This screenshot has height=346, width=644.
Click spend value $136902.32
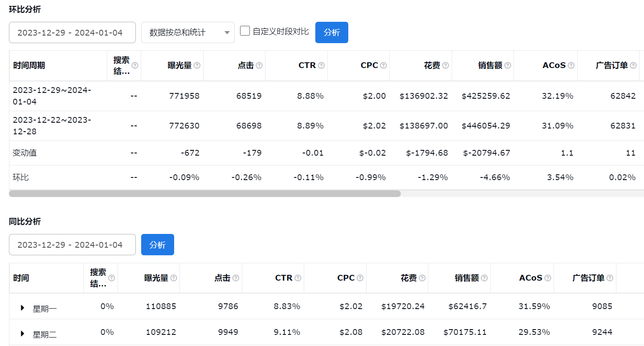pos(424,96)
